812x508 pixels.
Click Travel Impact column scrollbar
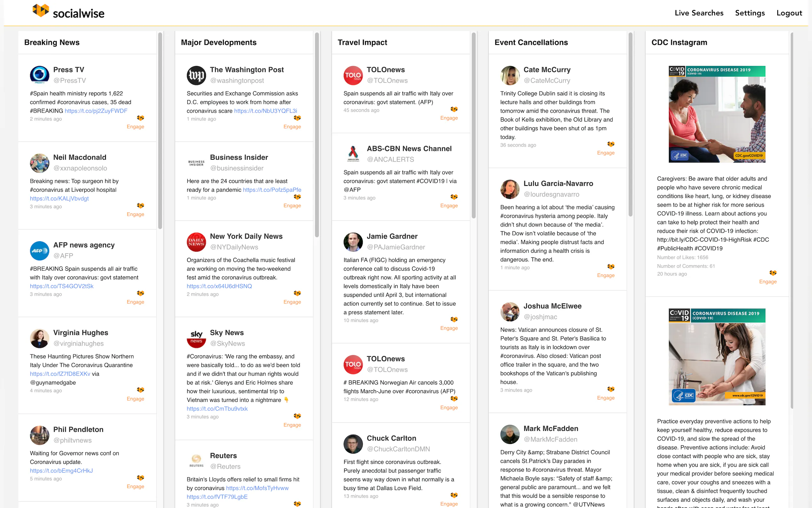[x=474, y=125]
